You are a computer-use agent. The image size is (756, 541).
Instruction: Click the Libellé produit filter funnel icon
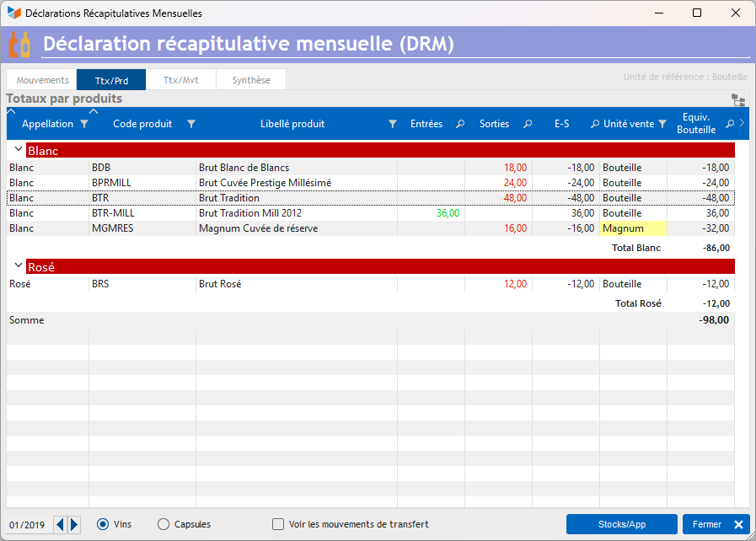393,125
